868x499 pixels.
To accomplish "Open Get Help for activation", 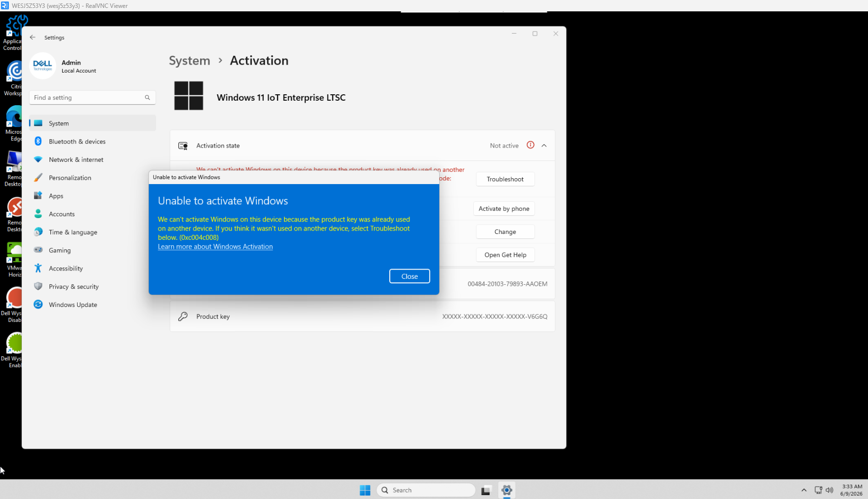I will [x=505, y=255].
